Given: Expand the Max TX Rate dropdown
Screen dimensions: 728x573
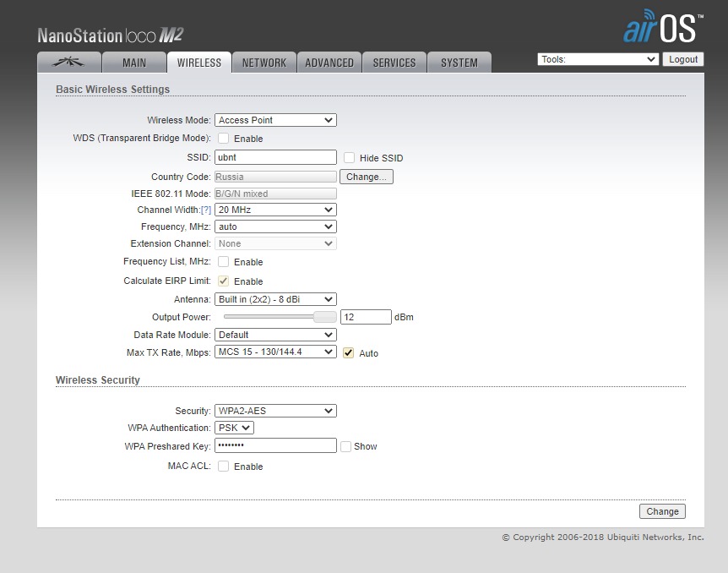Looking at the screenshot, I should pyautogui.click(x=275, y=352).
